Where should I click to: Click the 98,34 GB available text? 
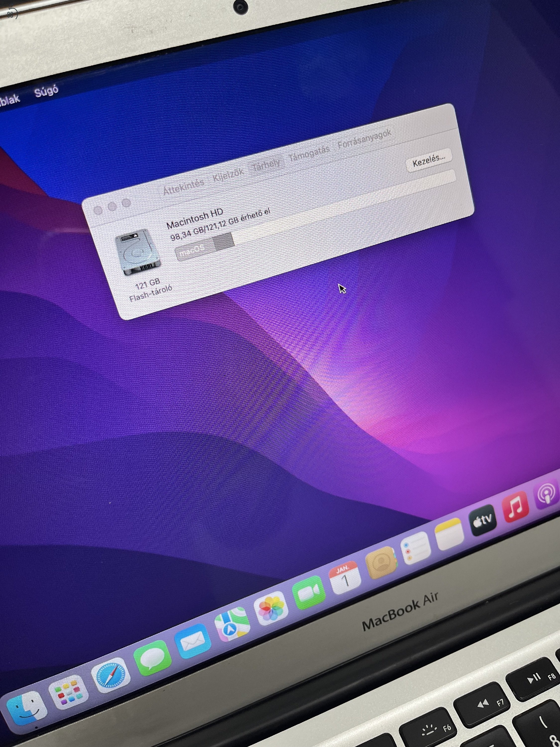pyautogui.click(x=221, y=225)
